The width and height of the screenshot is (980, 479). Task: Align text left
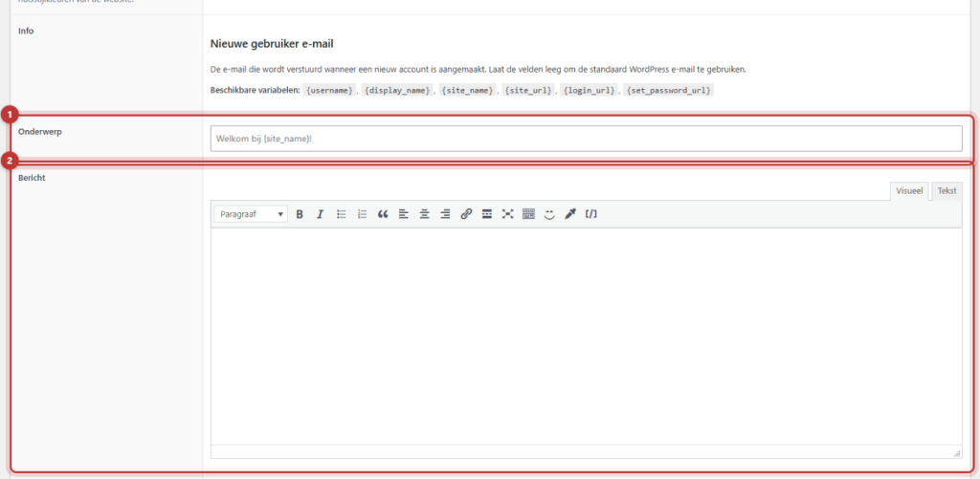click(404, 214)
